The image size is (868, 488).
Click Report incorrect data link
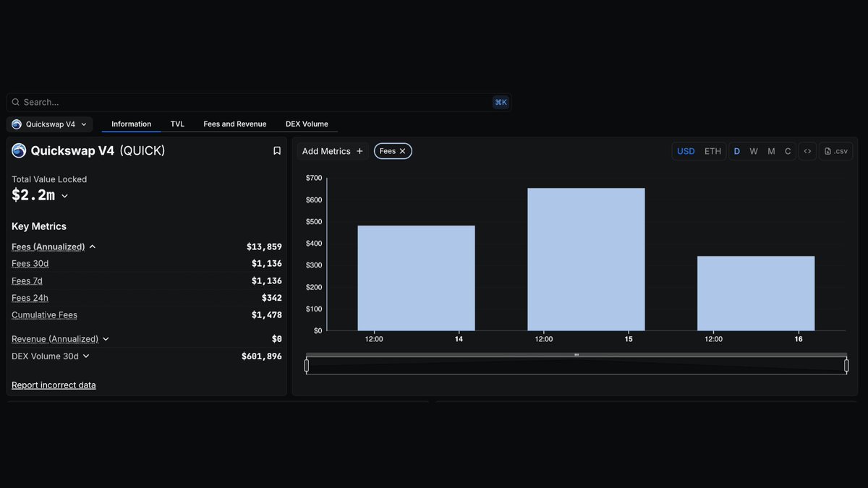(54, 385)
